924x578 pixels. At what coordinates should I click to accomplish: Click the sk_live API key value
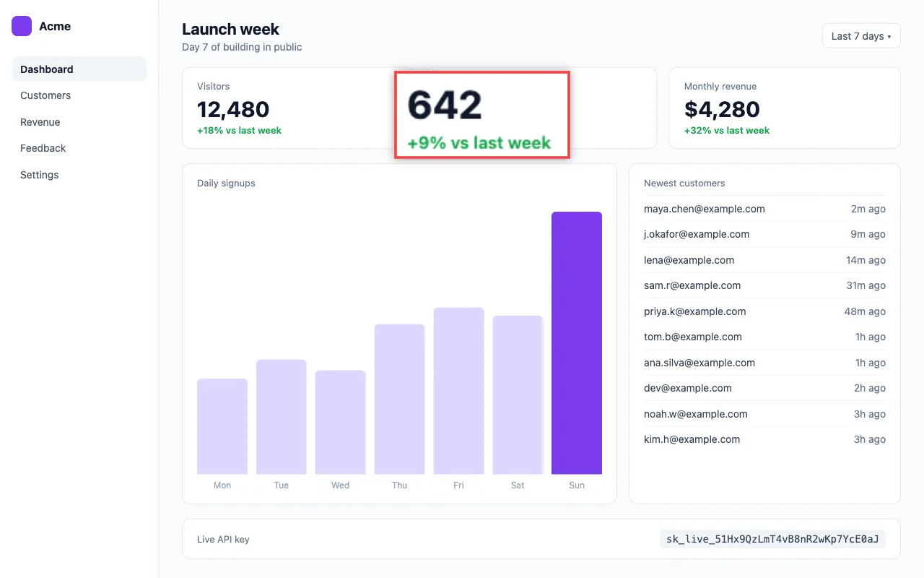[x=772, y=539]
